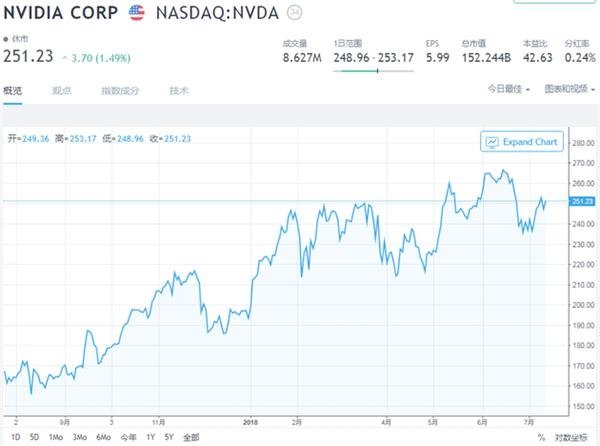The width and height of the screenshot is (600, 446).
Task: Click the chart icon in Expand Chart
Action: pyautogui.click(x=492, y=142)
